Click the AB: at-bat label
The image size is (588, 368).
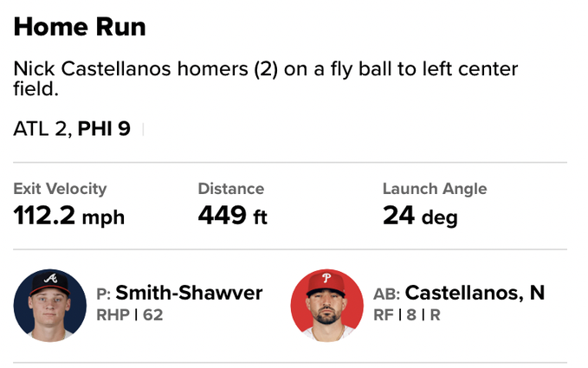pos(386,294)
